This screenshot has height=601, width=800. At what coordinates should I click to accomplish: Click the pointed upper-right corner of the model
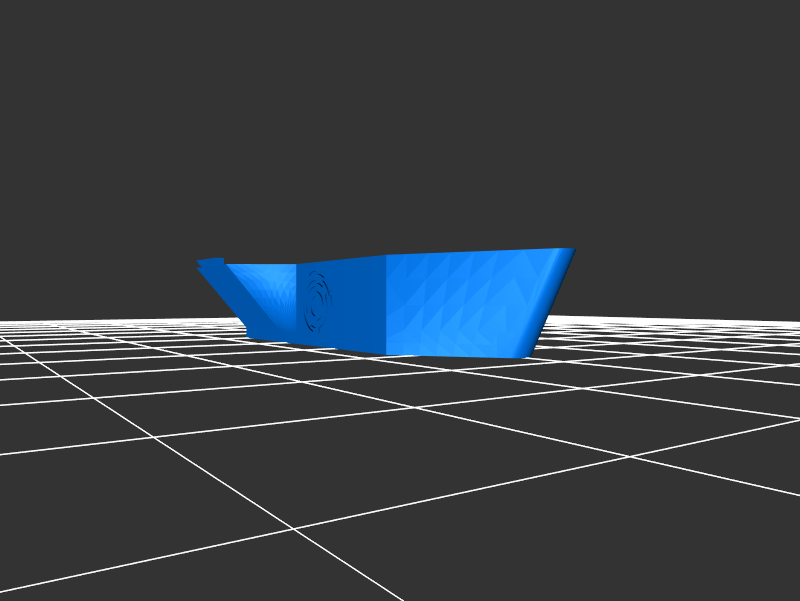(572, 250)
